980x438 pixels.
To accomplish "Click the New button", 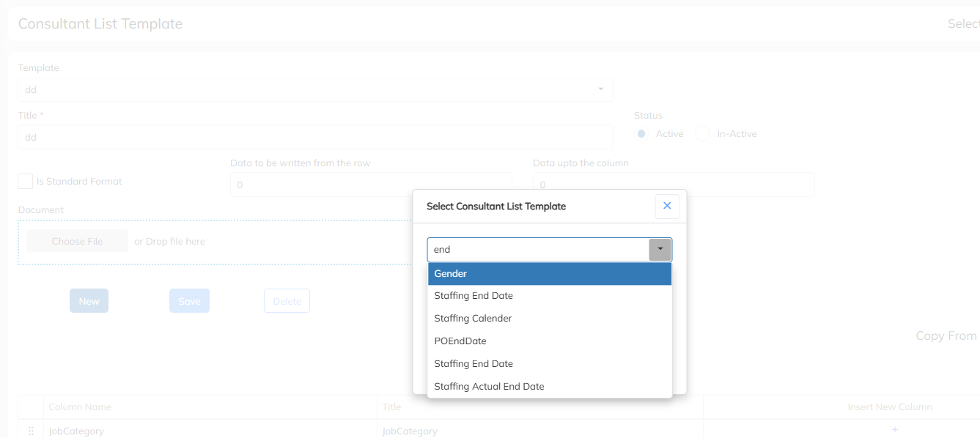I will [89, 301].
